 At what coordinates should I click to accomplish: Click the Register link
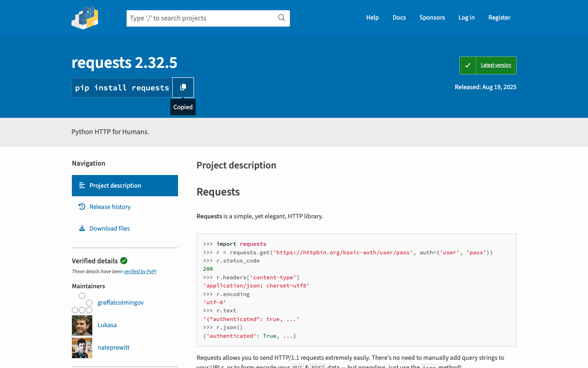(499, 17)
